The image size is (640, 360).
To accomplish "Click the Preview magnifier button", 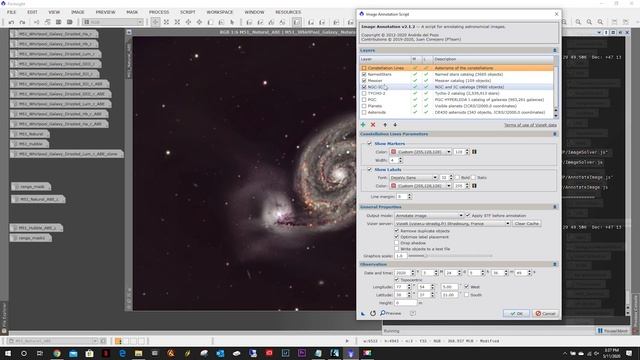I will [391, 313].
